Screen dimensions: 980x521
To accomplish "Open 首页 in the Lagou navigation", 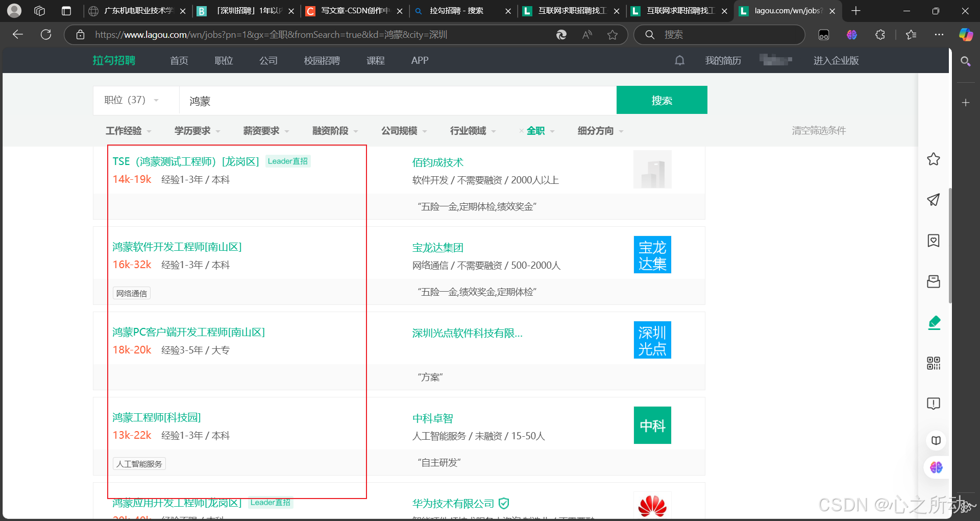I will click(179, 61).
